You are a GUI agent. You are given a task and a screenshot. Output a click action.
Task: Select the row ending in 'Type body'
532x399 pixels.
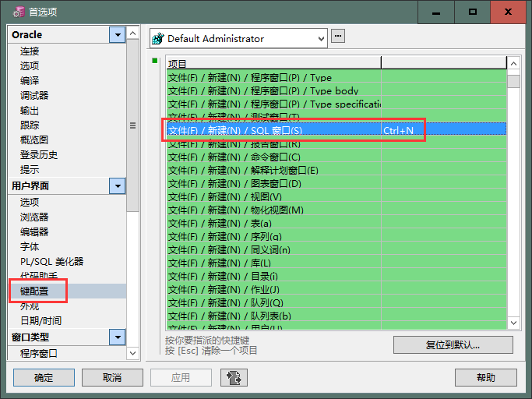coord(336,90)
